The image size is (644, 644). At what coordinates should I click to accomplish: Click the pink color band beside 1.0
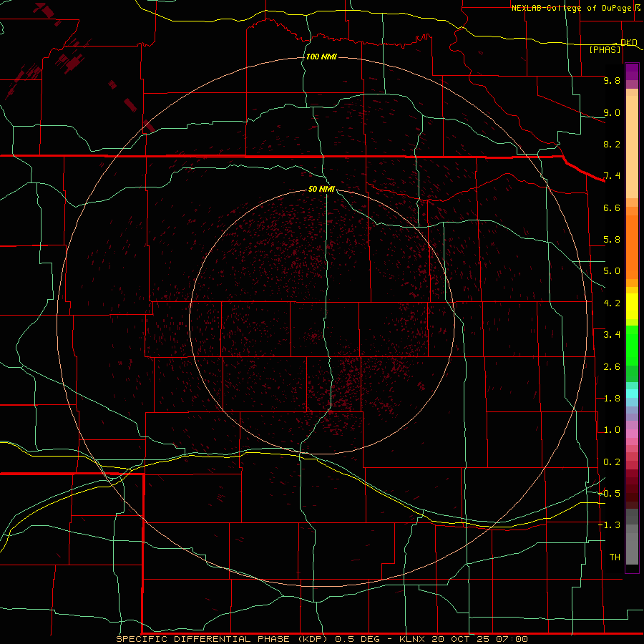[x=632, y=434]
